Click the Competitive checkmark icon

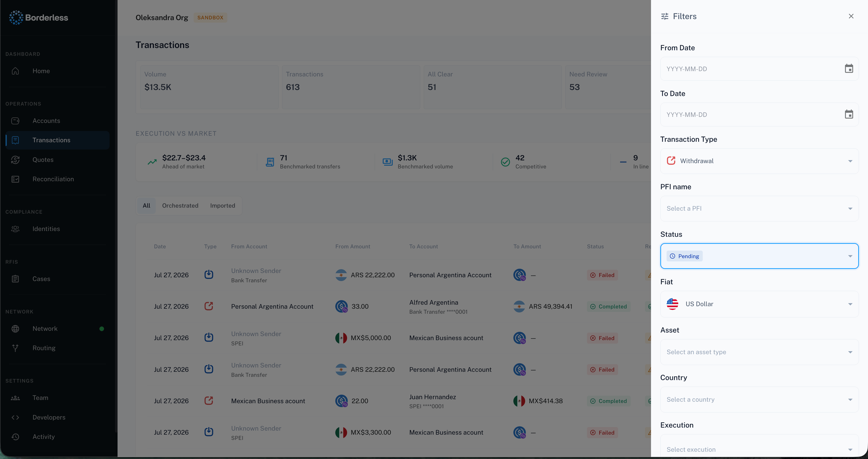coord(505,162)
